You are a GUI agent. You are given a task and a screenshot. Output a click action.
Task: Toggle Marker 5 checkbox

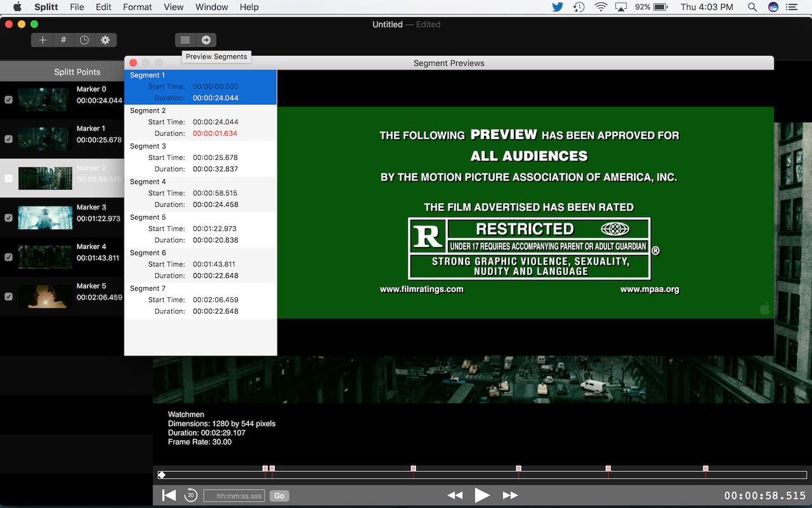coord(8,297)
